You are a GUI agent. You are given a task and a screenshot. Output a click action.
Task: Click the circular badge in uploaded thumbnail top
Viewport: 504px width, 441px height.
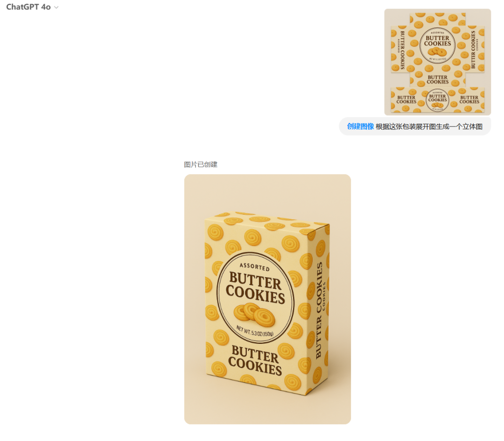(437, 46)
